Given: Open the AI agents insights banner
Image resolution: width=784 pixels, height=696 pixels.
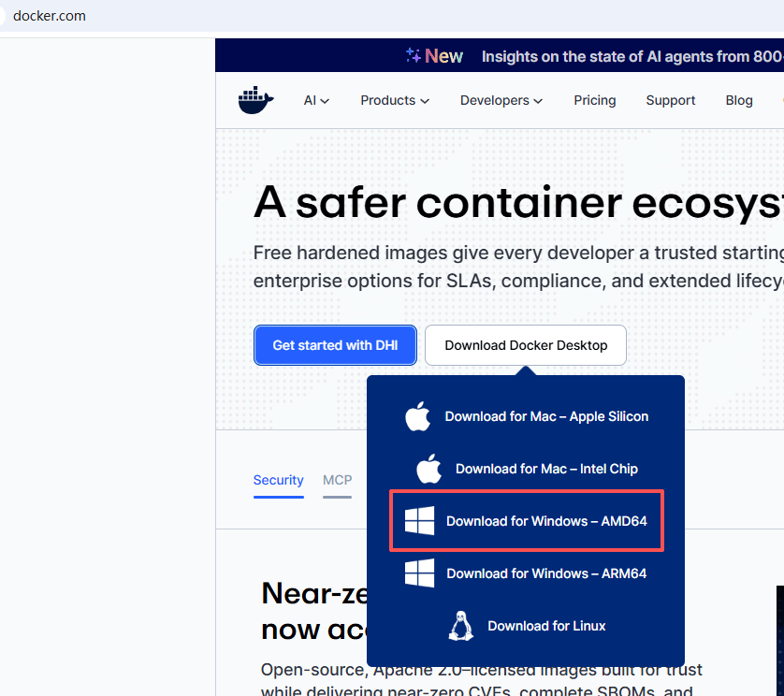Looking at the screenshot, I should pyautogui.click(x=632, y=56).
